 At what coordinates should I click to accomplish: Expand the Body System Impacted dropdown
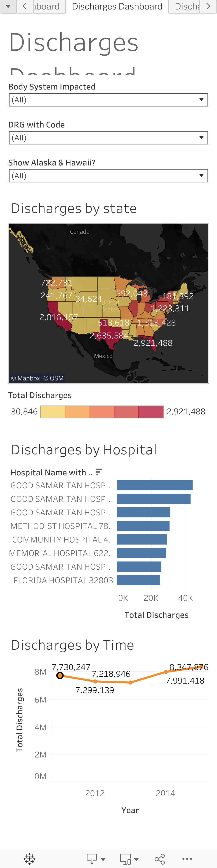108,100
